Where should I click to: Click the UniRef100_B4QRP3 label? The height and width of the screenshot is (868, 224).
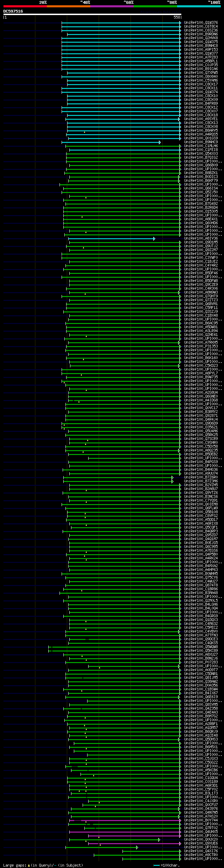201,531
